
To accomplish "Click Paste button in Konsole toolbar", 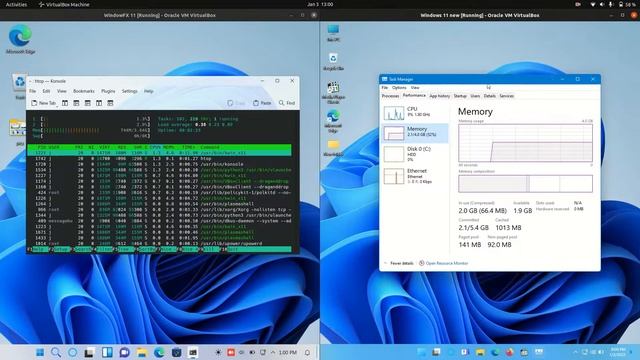I will coord(262,103).
